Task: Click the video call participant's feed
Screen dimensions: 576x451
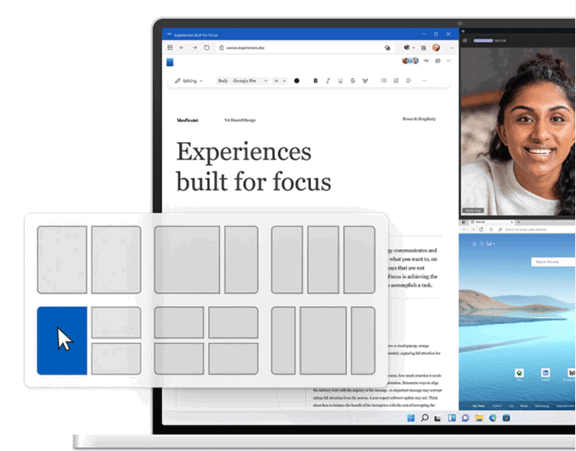Action: [x=517, y=131]
